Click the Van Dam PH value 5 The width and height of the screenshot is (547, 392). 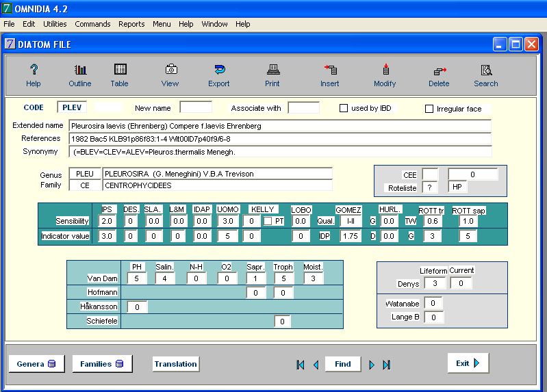click(136, 278)
